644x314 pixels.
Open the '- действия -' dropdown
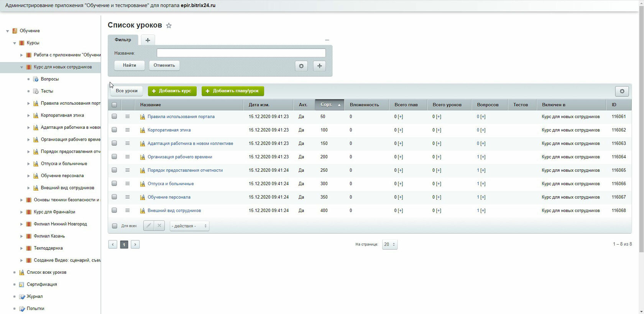189,226
